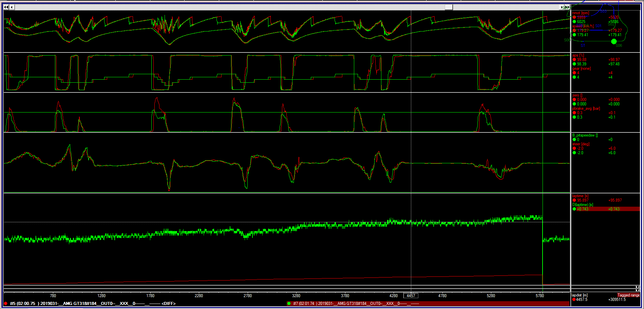Select the laptime [s] channel label
Image resolution: width=644 pixels, height=309 pixels.
click(580, 196)
